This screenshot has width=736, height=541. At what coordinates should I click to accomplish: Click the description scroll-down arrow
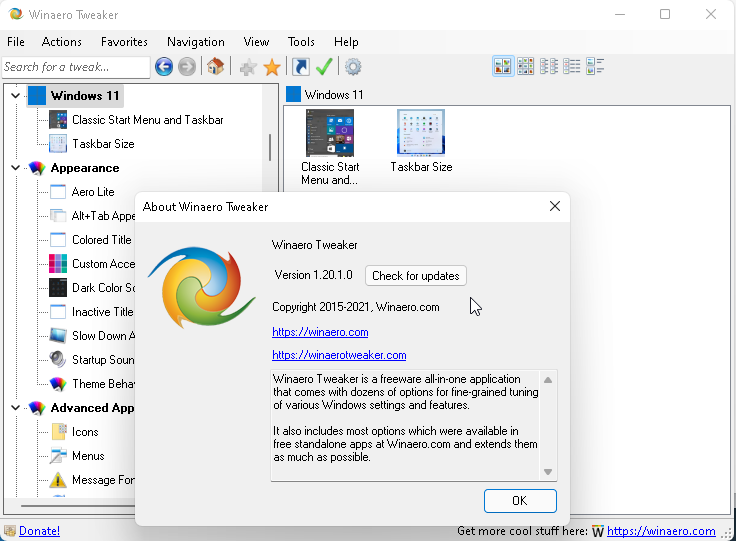click(x=548, y=472)
